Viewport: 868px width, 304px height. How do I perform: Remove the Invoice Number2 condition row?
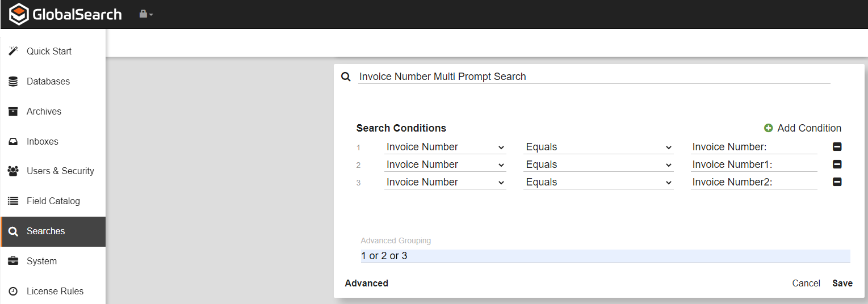837,182
